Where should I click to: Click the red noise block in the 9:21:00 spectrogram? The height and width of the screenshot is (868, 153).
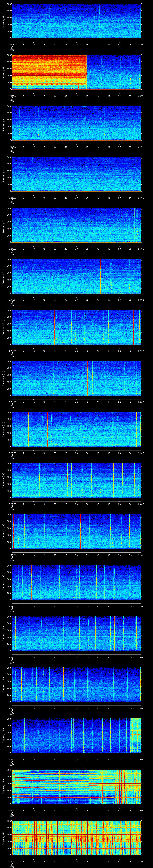tap(49, 71)
